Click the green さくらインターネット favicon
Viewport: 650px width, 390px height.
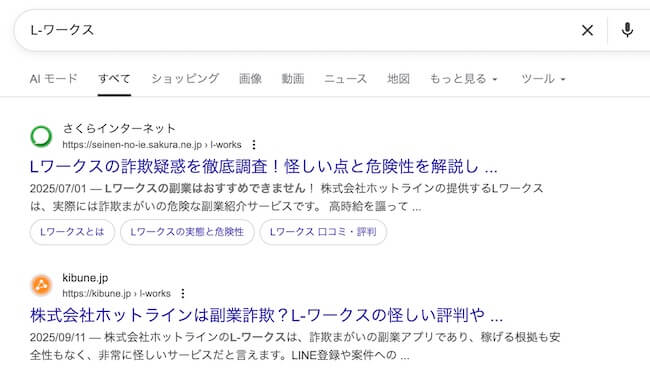pos(41,136)
